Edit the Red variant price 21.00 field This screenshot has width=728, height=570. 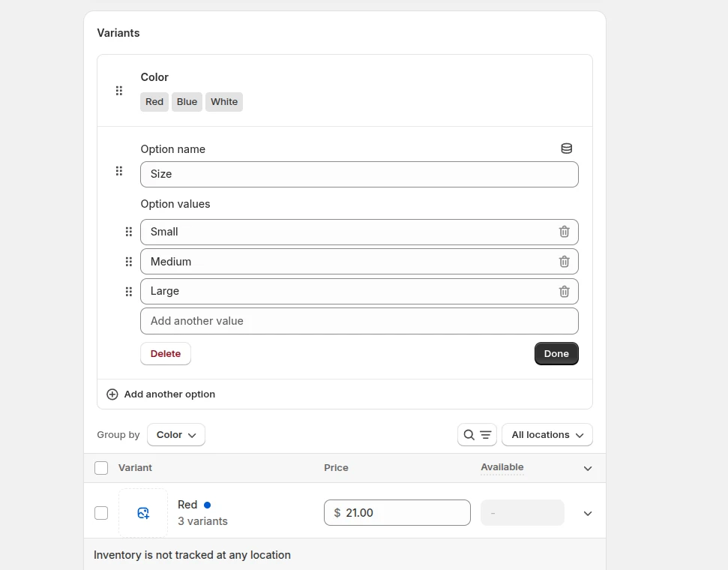point(397,513)
